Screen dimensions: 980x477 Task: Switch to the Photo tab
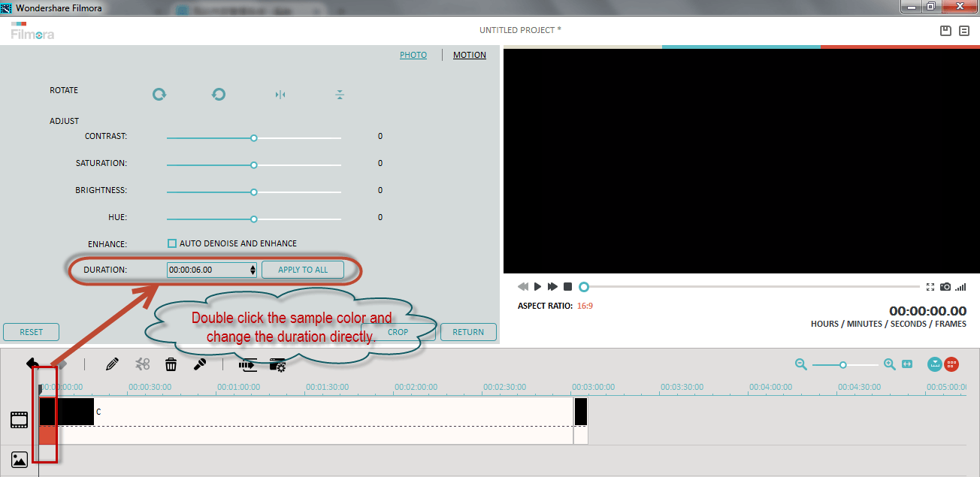point(413,55)
